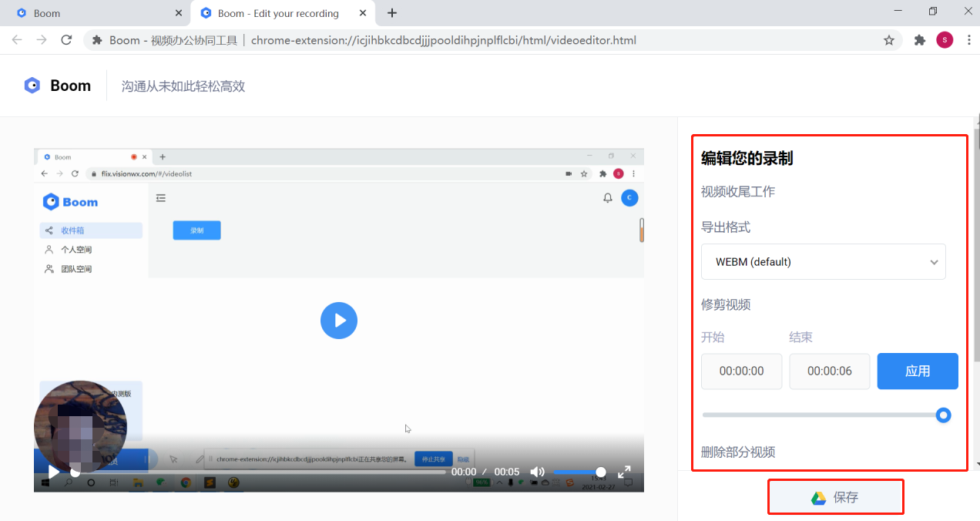Close the 'Edit your recording' tab
The height and width of the screenshot is (521, 980).
click(361, 13)
